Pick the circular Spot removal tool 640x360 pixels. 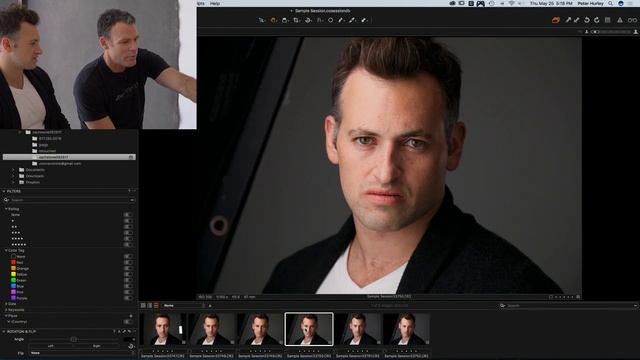point(331,20)
